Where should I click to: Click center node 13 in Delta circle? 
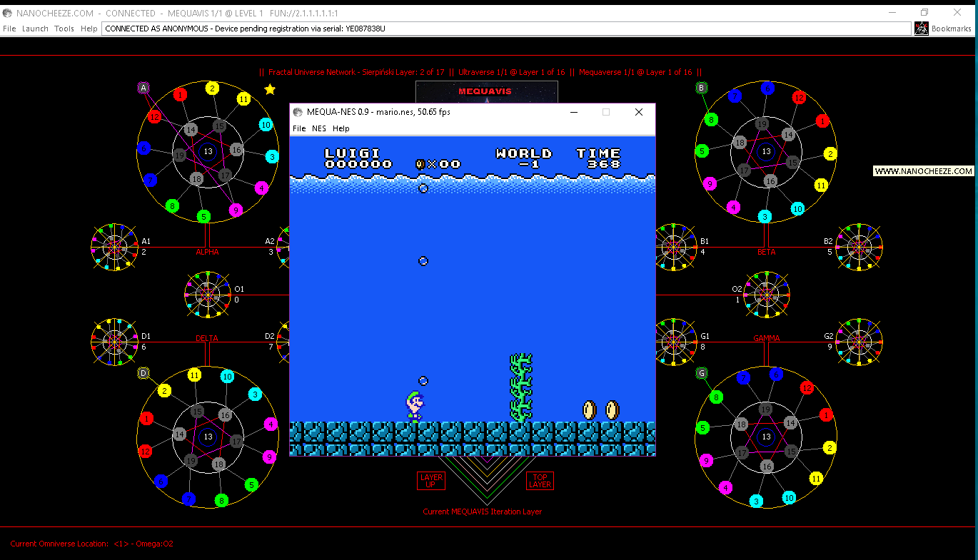click(208, 437)
